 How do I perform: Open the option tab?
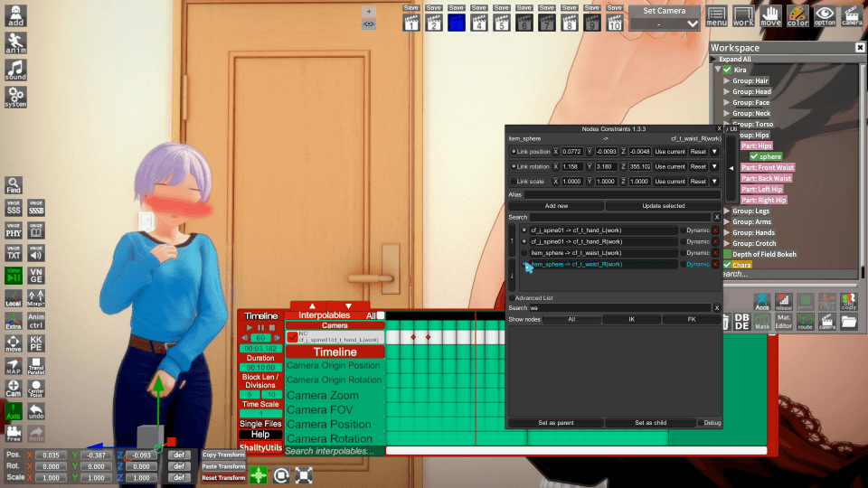825,16
